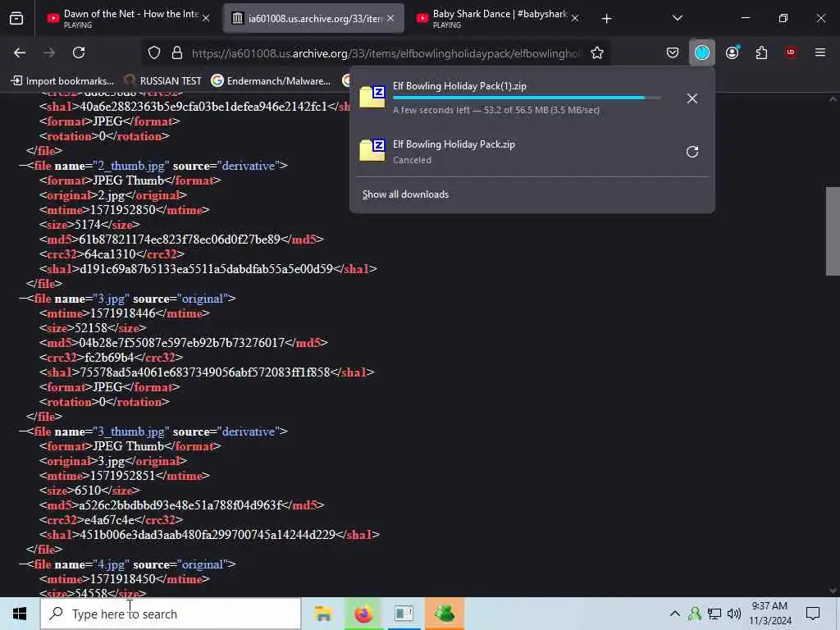The image size is (840, 630).
Task: Collapse the 4.jpg file node
Action: click(23, 564)
